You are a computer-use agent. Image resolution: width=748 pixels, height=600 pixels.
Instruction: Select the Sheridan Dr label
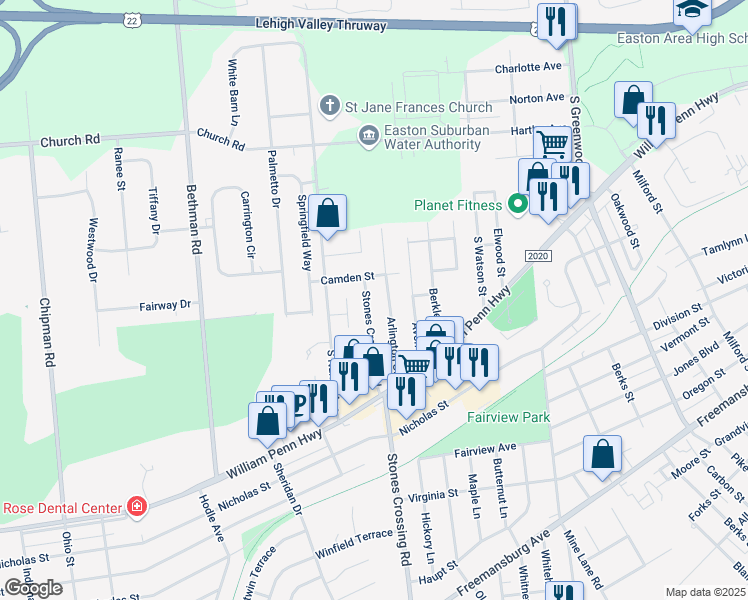point(288,489)
